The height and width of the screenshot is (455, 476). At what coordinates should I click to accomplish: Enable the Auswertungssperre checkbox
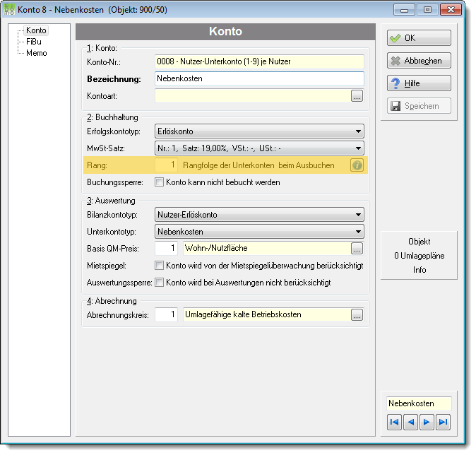[x=159, y=283]
